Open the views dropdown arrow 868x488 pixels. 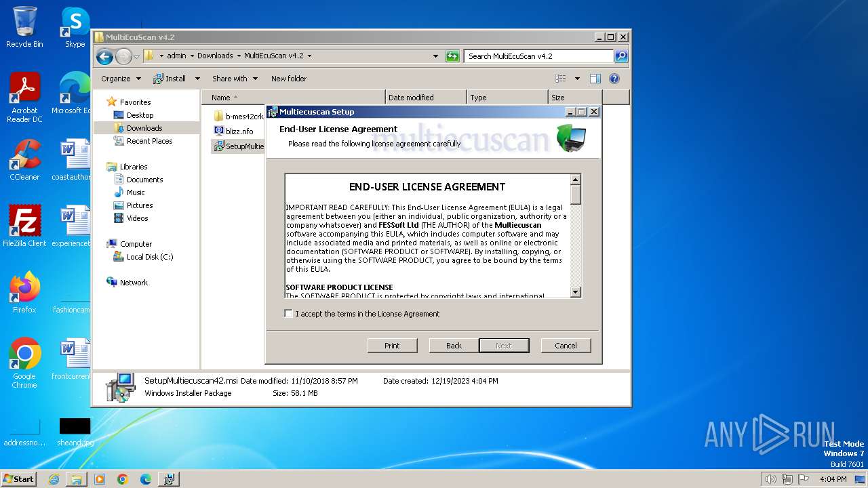(577, 79)
